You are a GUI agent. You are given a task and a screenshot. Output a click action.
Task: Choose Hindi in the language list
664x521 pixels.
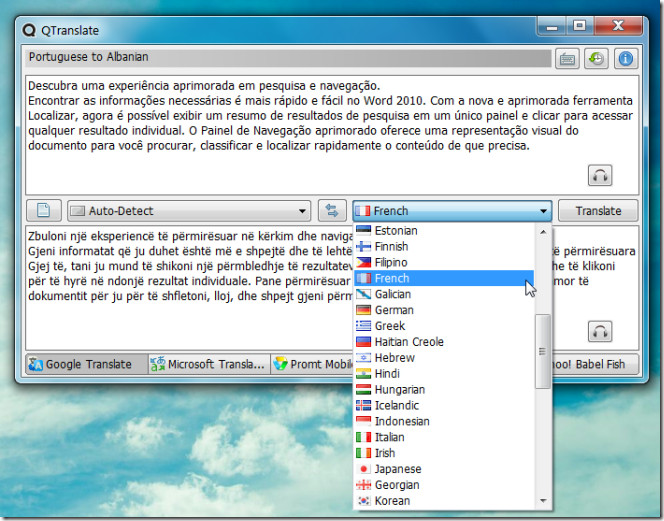(444, 374)
